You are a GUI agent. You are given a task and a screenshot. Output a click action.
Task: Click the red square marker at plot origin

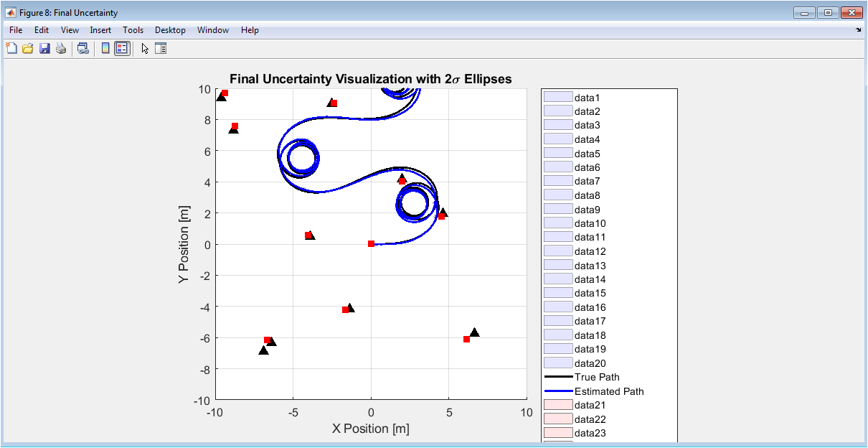pyautogui.click(x=371, y=244)
